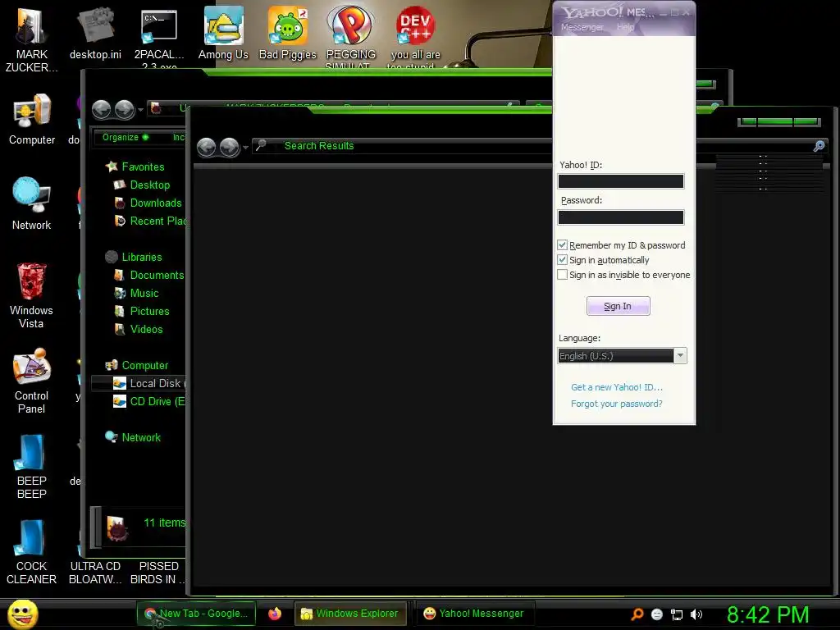Click the Search Results address bar
This screenshot has width=840, height=630.
(402, 146)
